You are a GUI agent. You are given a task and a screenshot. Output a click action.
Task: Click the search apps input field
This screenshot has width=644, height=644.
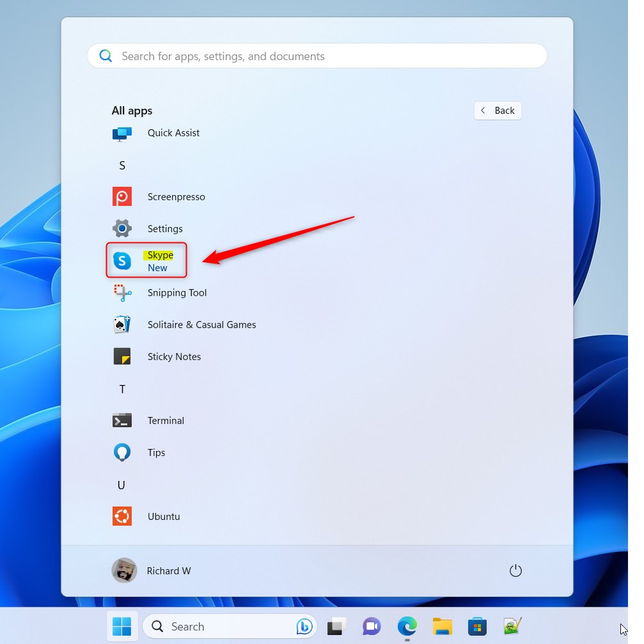coord(317,56)
